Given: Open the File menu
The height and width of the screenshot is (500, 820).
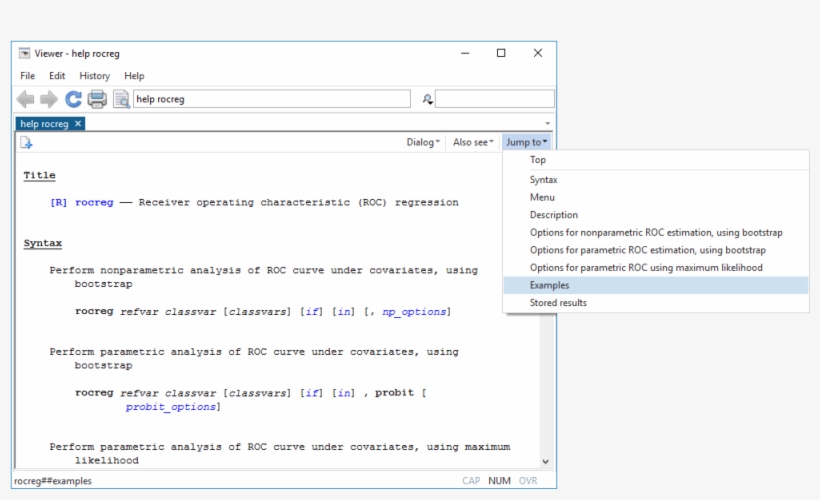Looking at the screenshot, I should click(28, 76).
